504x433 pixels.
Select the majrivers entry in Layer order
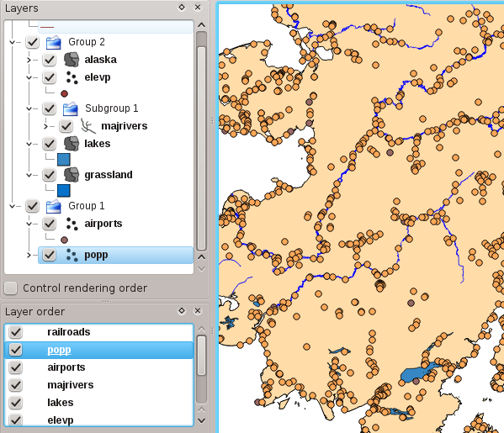[x=71, y=385]
